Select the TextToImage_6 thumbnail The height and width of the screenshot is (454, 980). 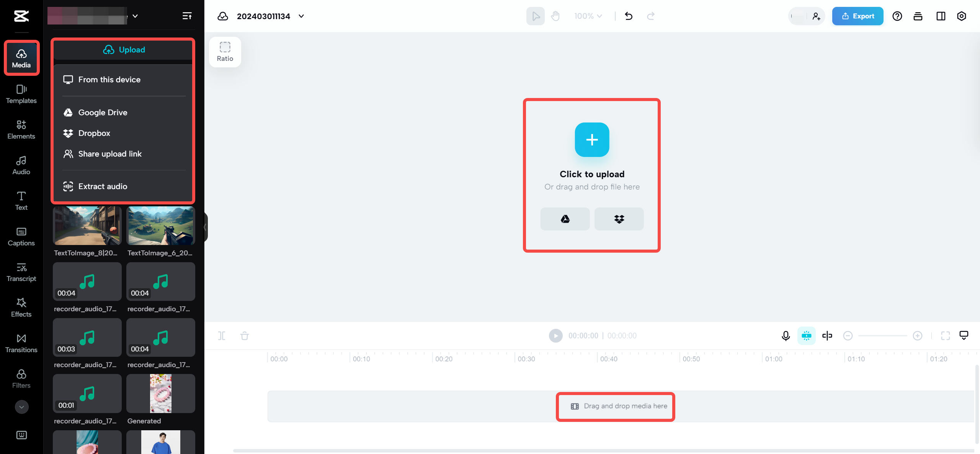click(x=160, y=226)
